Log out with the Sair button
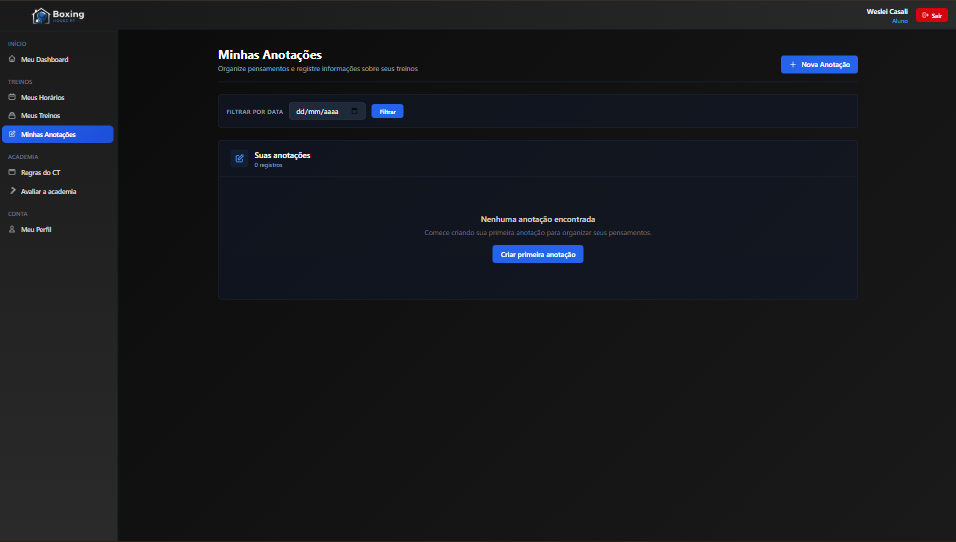 (932, 15)
